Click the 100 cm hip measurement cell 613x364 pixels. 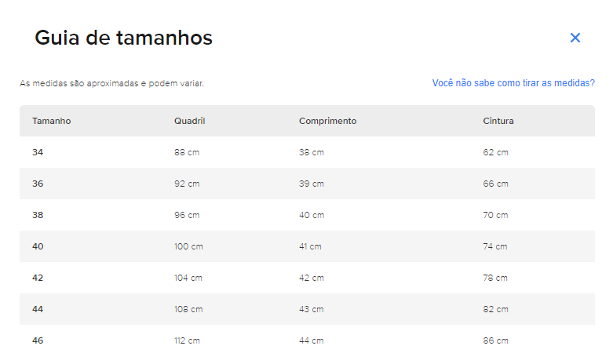click(188, 246)
